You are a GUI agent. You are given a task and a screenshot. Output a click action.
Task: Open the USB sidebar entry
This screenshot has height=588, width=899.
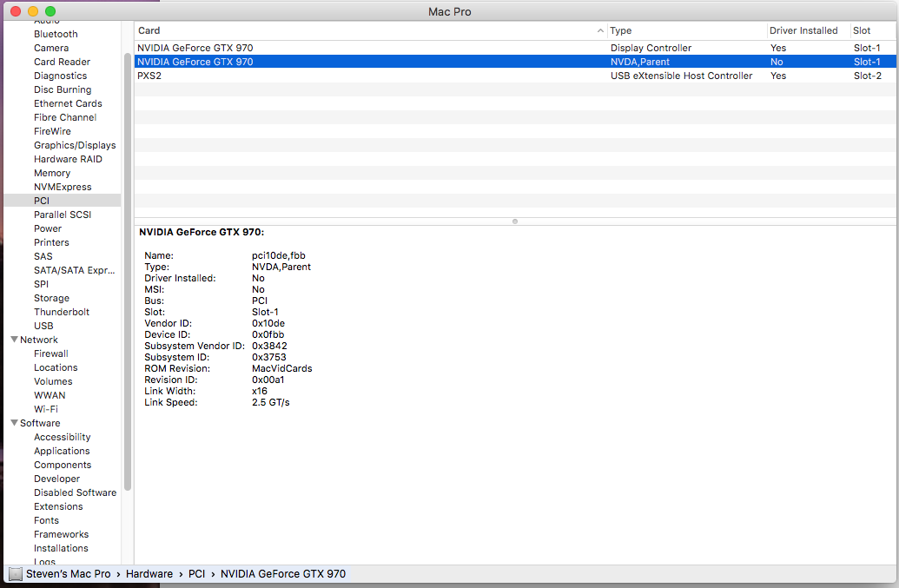(x=43, y=326)
